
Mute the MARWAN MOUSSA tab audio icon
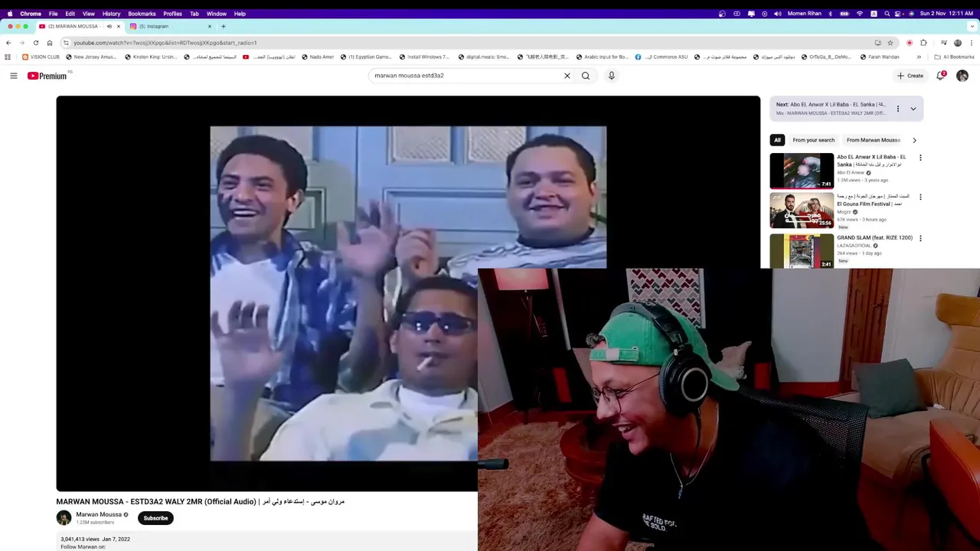pyautogui.click(x=109, y=26)
